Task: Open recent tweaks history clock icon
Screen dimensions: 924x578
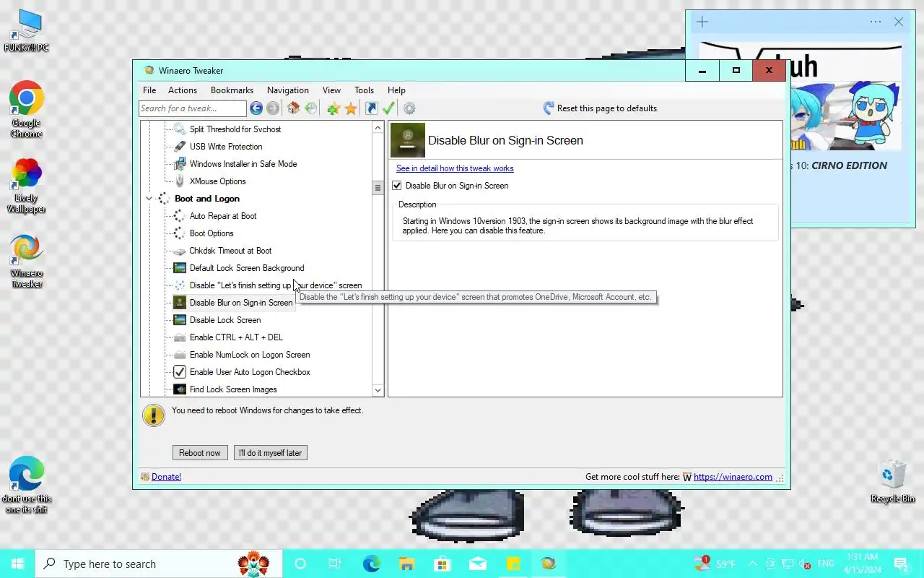Action: coord(311,108)
